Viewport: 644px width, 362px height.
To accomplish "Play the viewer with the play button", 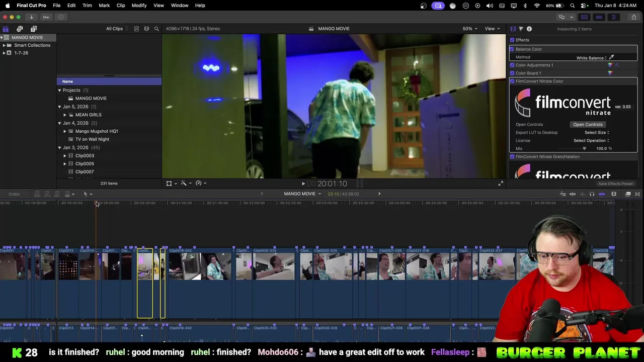I will tap(303, 184).
